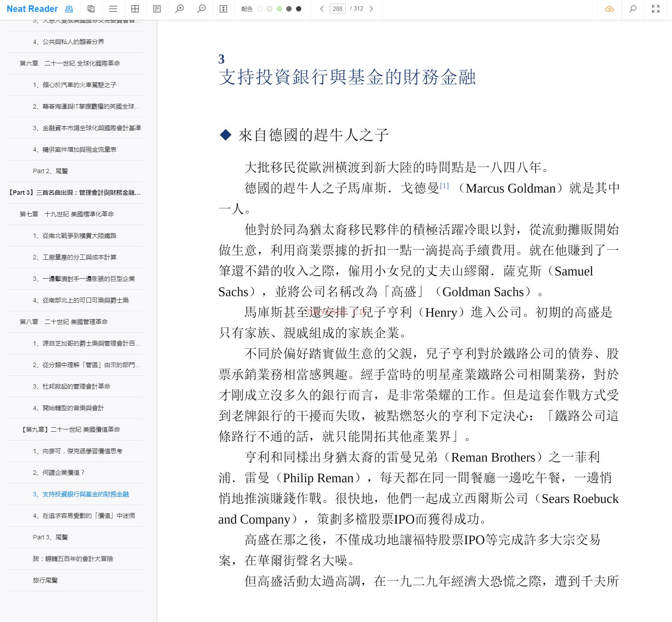The width and height of the screenshot is (672, 622).
Task: Select the green color theme swatch
Action: pos(279,9)
